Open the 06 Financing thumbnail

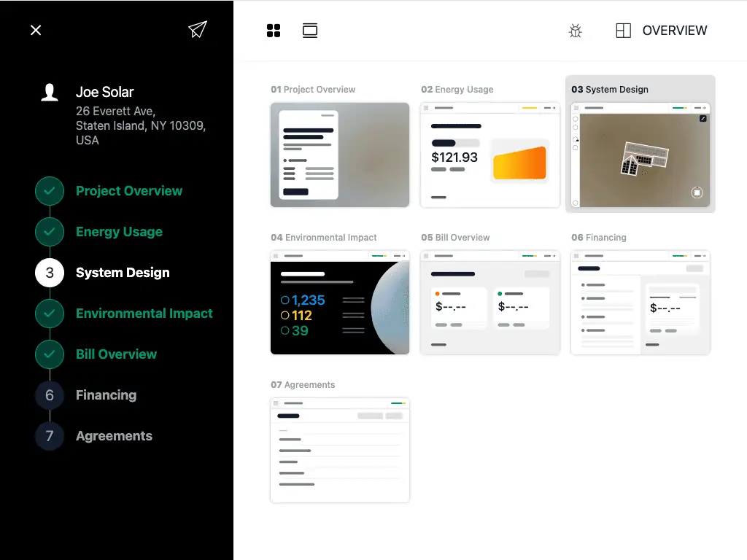[640, 303]
